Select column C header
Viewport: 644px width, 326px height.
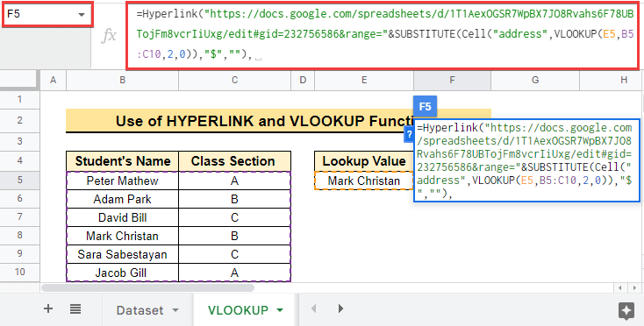coord(234,80)
